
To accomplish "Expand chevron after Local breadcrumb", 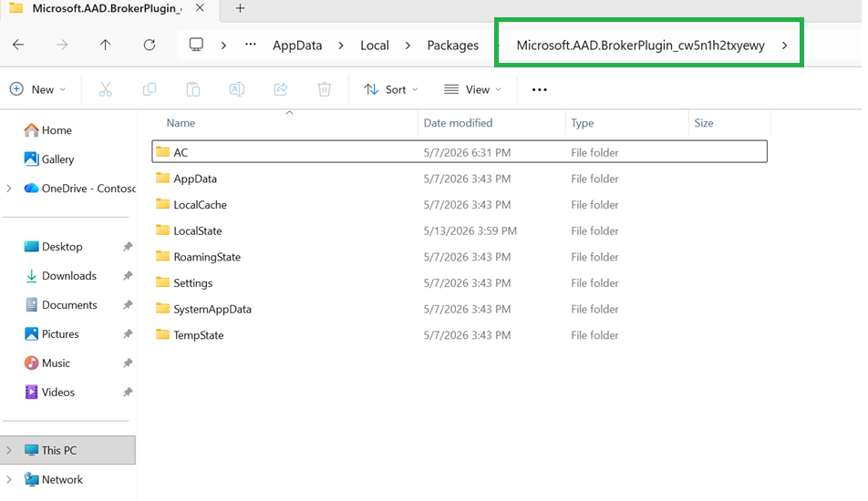I will pos(408,46).
